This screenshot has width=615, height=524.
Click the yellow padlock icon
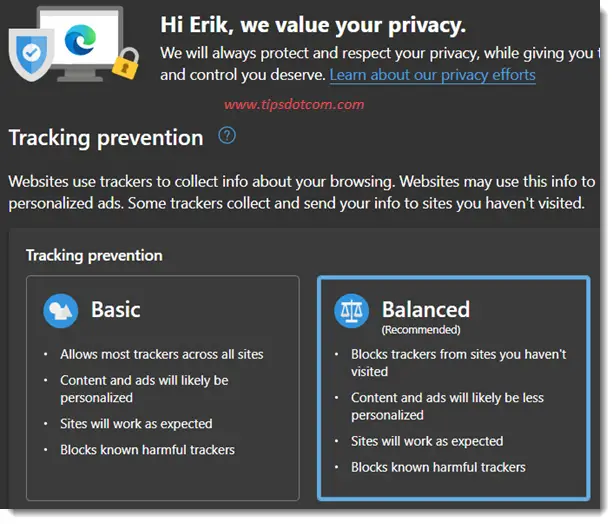pyautogui.click(x=126, y=64)
